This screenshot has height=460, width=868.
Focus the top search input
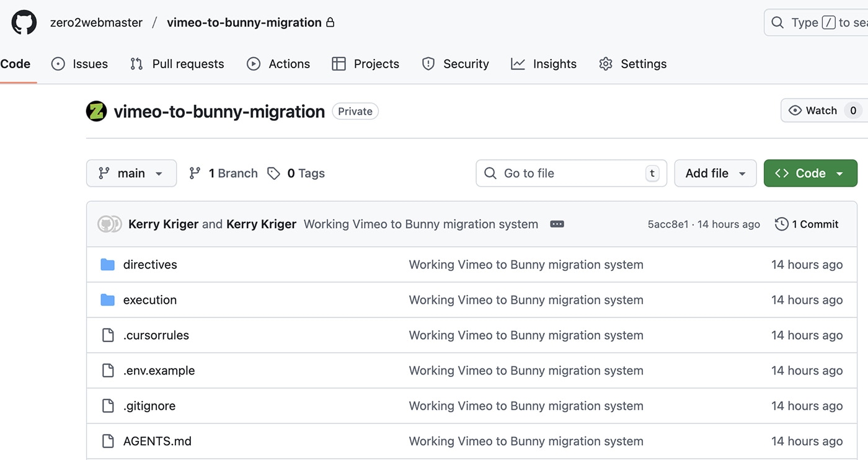click(816, 22)
